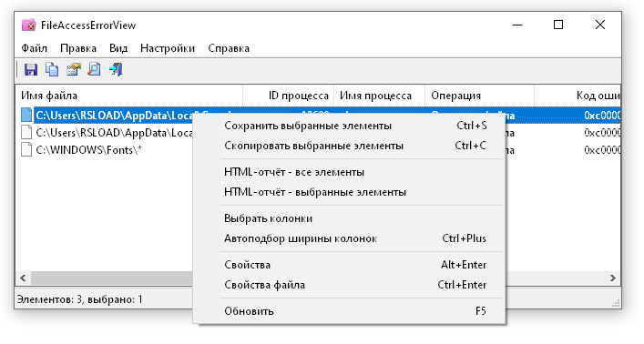Open the Properties toolbar icon
This screenshot has width=644, height=344.
click(73, 69)
